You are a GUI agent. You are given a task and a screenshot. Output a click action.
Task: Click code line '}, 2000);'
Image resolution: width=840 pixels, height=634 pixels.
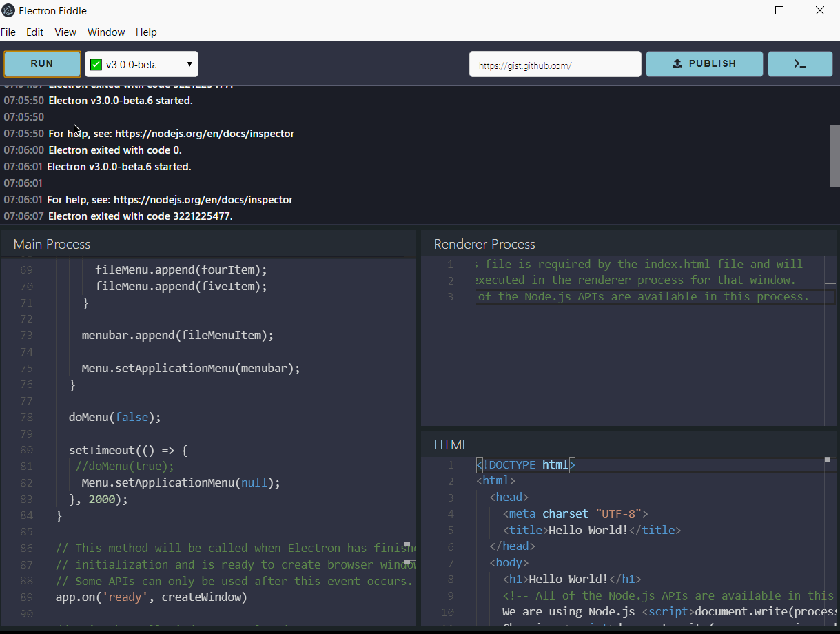[x=99, y=499]
